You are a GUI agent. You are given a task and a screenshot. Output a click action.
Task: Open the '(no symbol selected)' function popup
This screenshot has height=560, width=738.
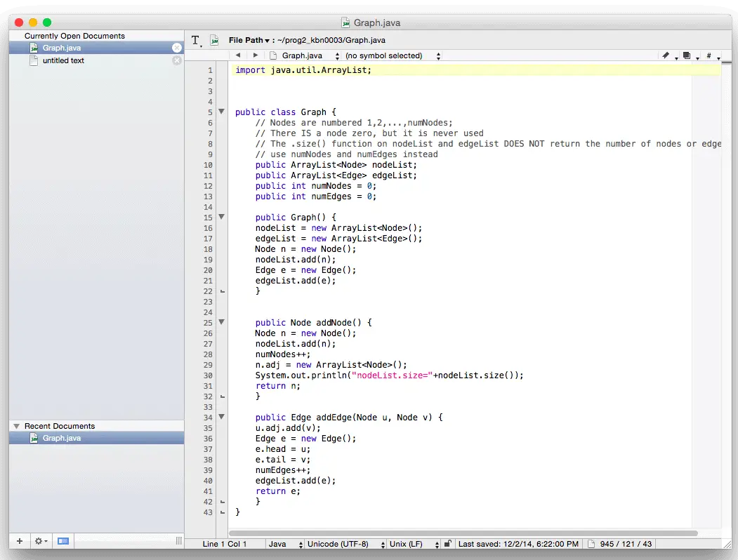(x=393, y=55)
